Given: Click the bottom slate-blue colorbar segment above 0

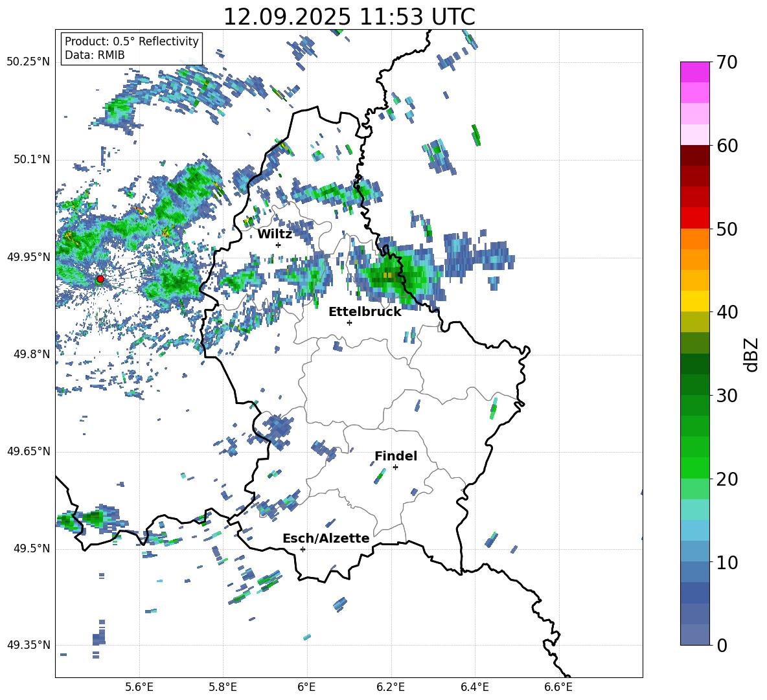Looking at the screenshot, I should 694,635.
